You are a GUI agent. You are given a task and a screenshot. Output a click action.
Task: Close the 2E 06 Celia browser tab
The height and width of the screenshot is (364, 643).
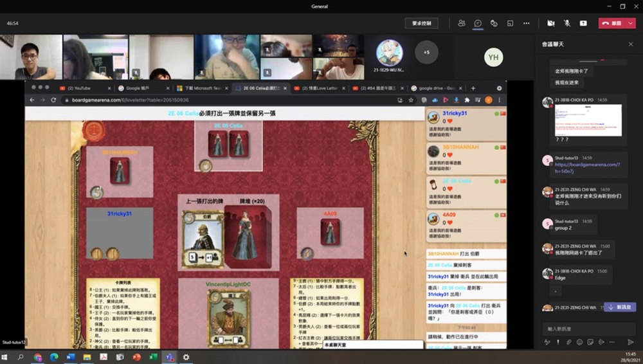[x=285, y=88]
